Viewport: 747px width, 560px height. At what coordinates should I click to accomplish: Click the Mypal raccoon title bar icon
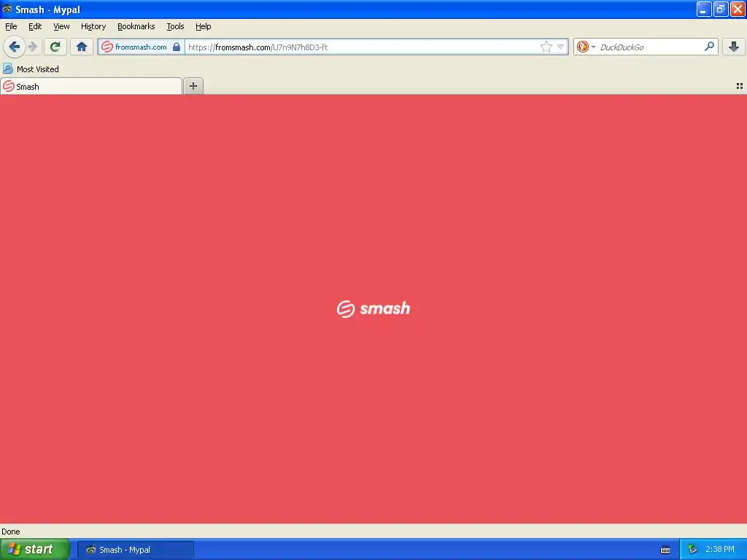coord(7,9)
